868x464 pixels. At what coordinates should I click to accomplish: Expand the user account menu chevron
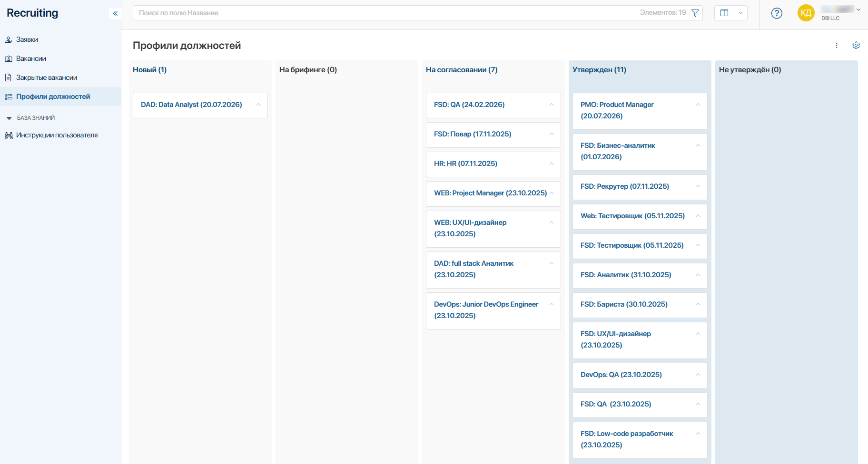coord(858,10)
